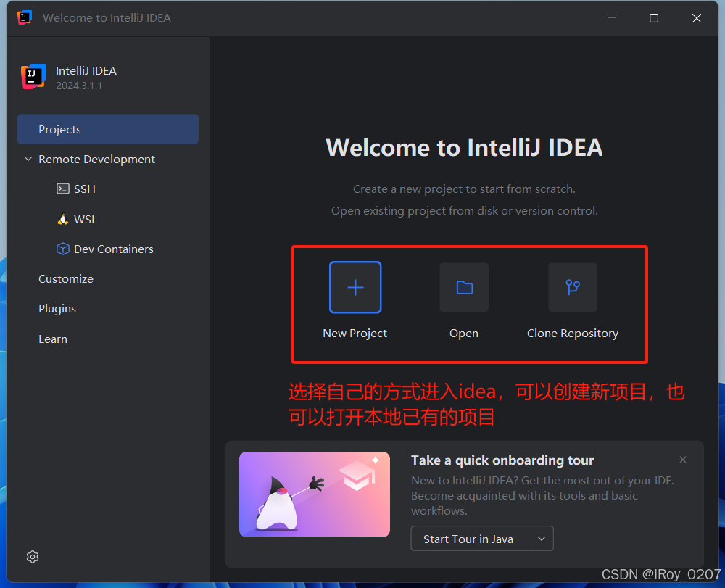The image size is (725, 588).
Task: Select Dev Containers item
Action: (114, 249)
